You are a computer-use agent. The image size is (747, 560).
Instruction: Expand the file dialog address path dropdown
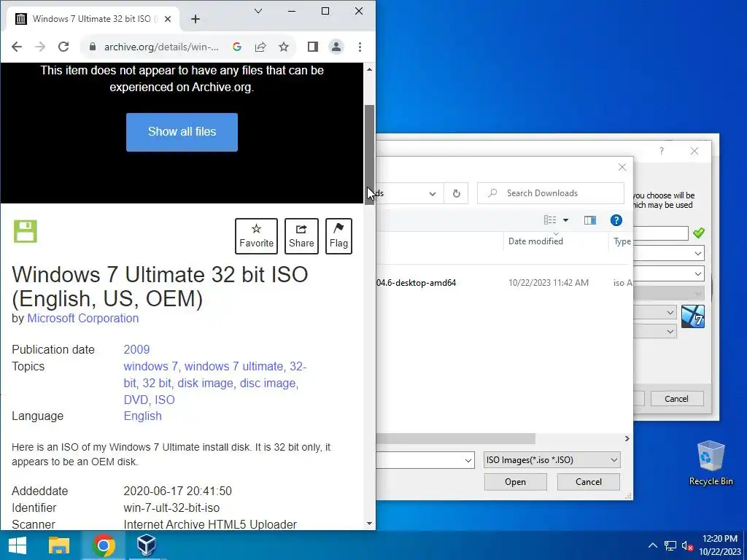(x=432, y=193)
